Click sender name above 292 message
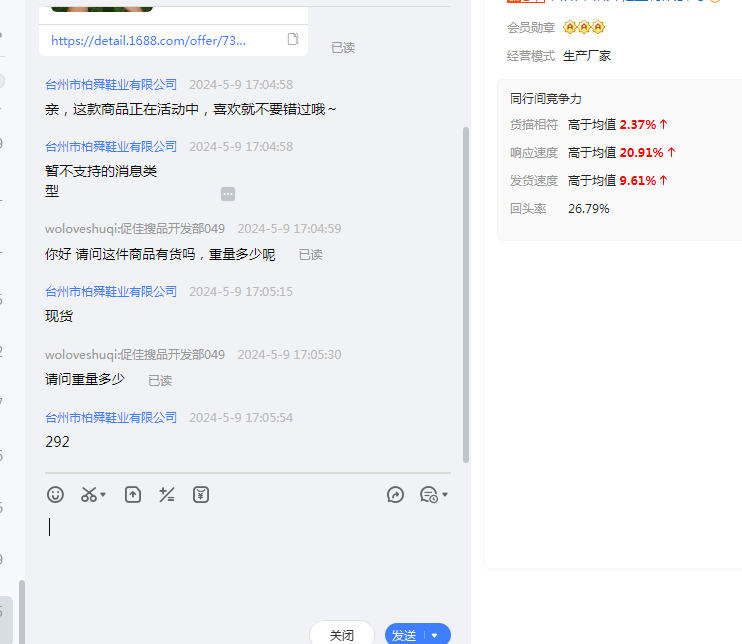 point(111,417)
